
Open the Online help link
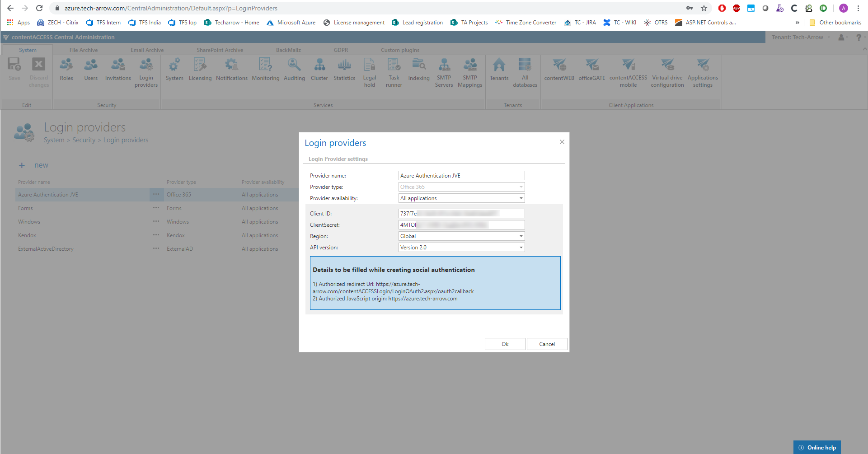pos(817,448)
